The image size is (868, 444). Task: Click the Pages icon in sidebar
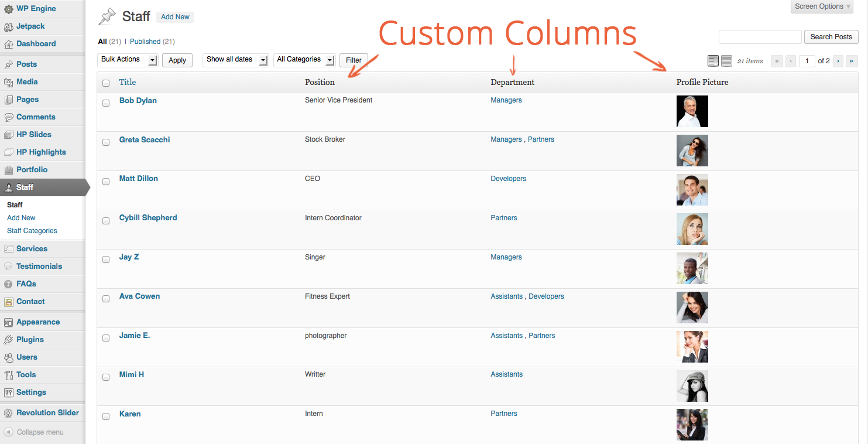coord(8,100)
